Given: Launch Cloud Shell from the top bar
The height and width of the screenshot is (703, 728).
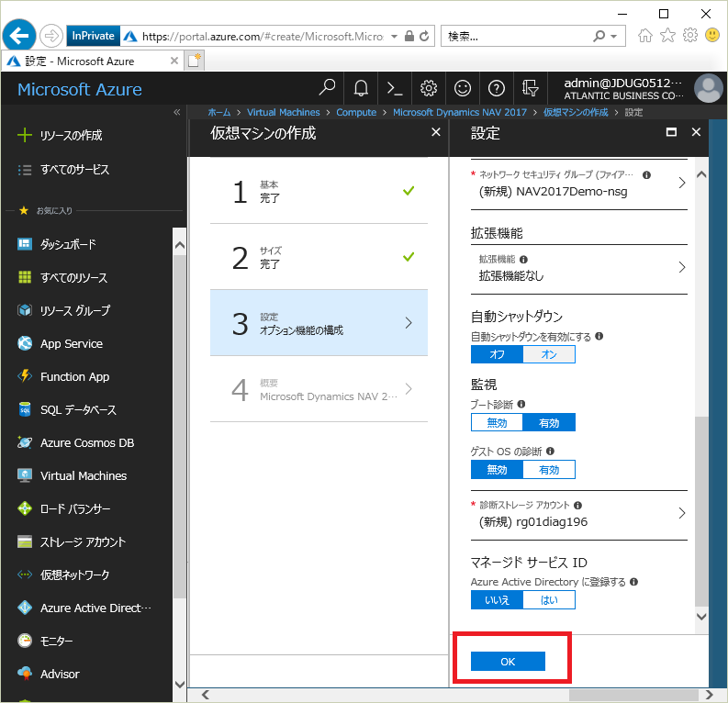Looking at the screenshot, I should pos(395,88).
